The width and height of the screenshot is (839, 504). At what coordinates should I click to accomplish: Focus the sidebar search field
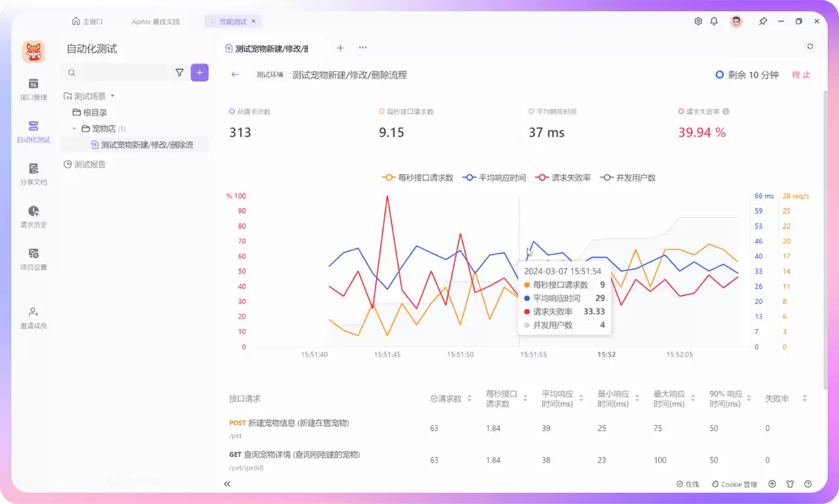[116, 73]
